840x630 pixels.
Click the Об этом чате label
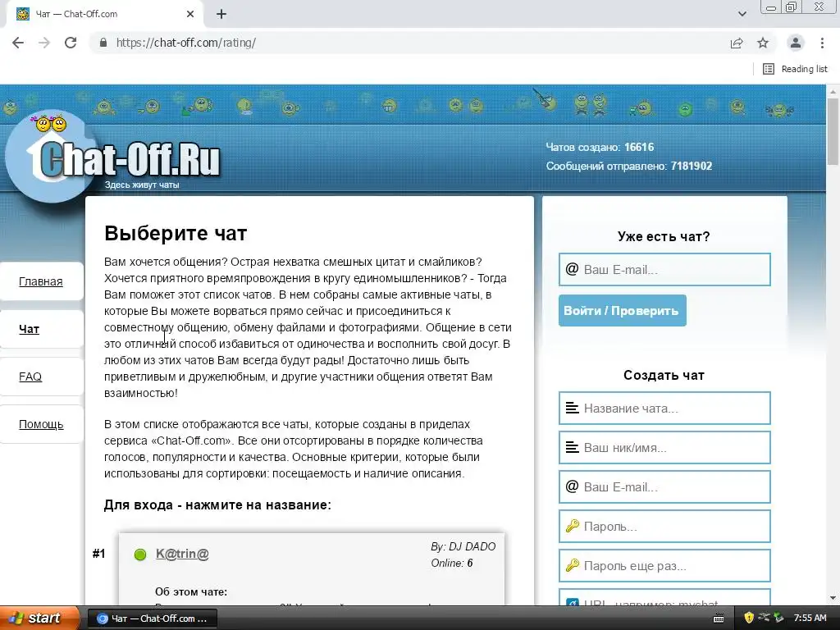(x=191, y=592)
